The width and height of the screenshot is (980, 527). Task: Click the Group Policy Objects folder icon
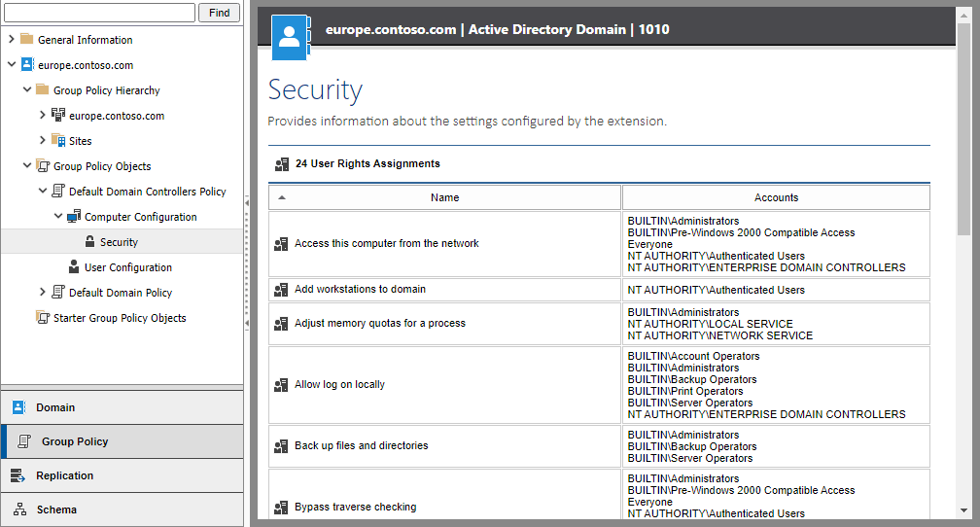pyautogui.click(x=43, y=166)
